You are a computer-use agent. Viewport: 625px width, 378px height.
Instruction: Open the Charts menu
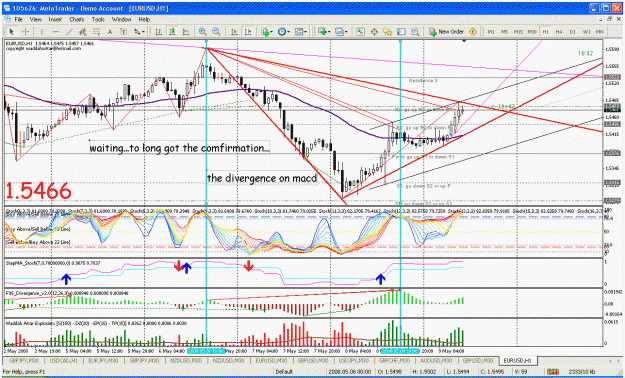[x=77, y=19]
